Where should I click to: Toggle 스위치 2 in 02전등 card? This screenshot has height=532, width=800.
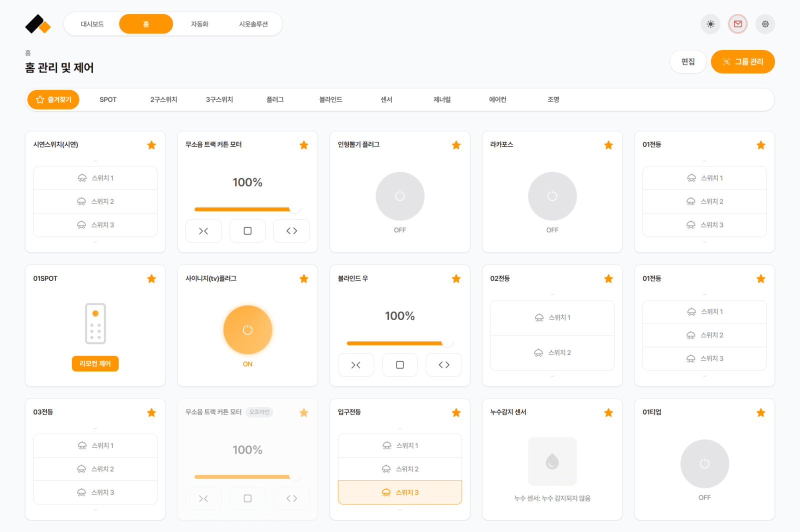tap(552, 353)
